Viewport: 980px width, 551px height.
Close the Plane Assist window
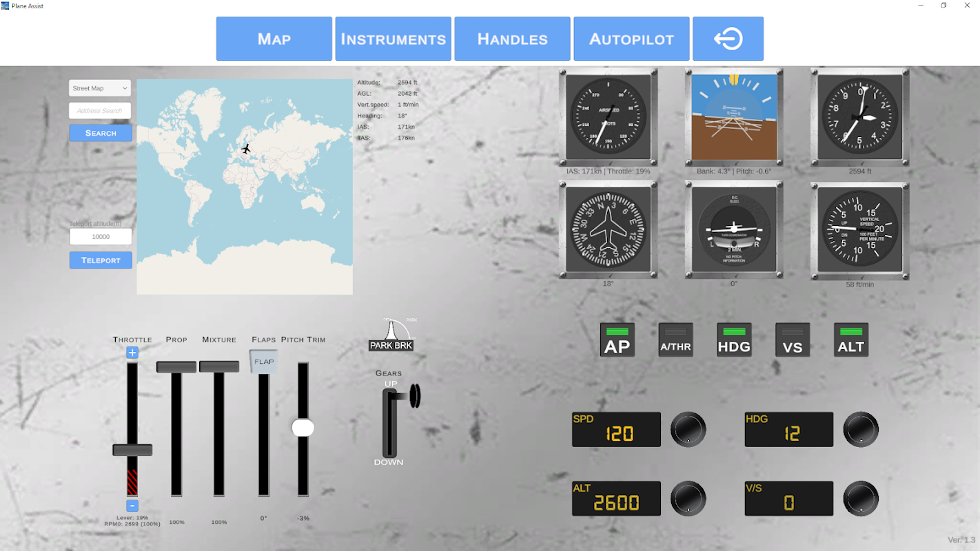click(967, 6)
